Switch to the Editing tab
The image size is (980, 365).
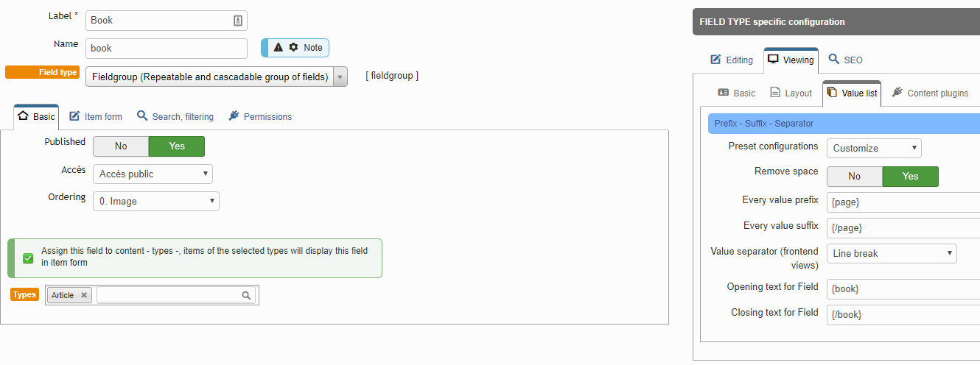[732, 60]
